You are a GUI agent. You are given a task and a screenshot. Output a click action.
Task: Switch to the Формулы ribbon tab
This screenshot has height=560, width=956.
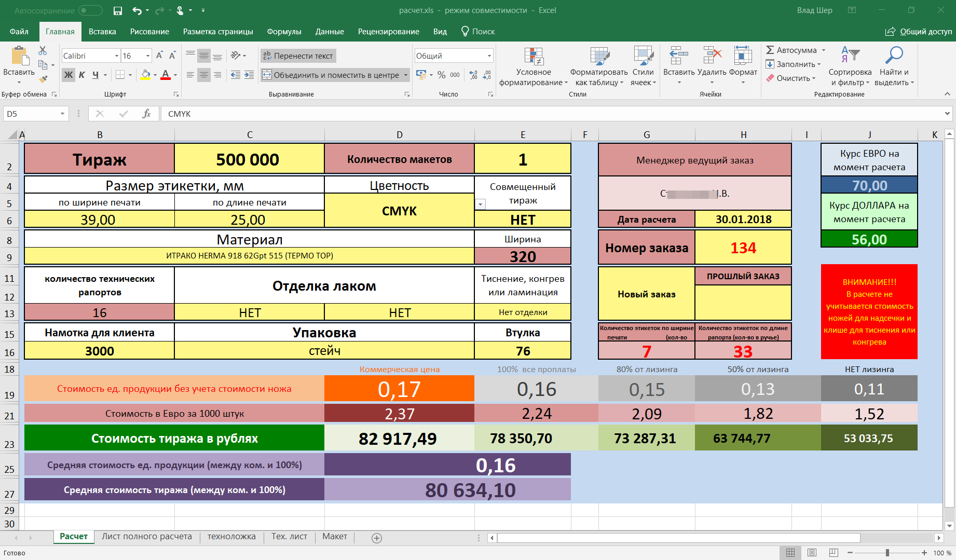[284, 32]
